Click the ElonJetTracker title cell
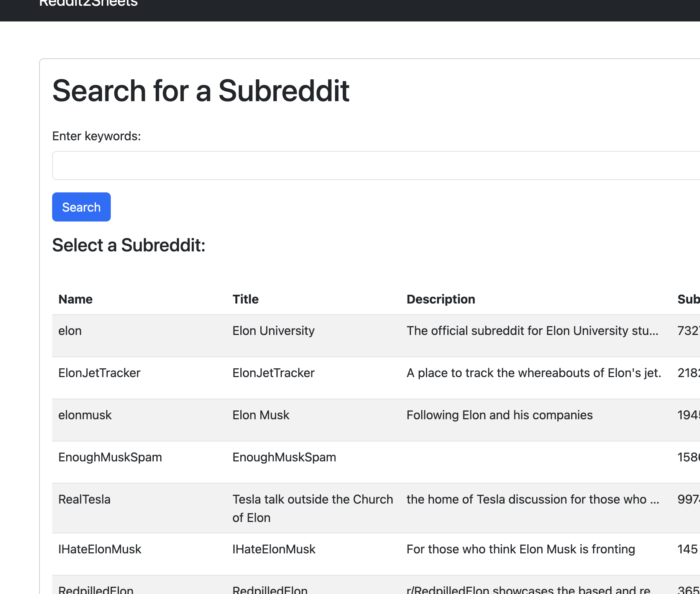This screenshot has width=700, height=594. click(x=273, y=373)
